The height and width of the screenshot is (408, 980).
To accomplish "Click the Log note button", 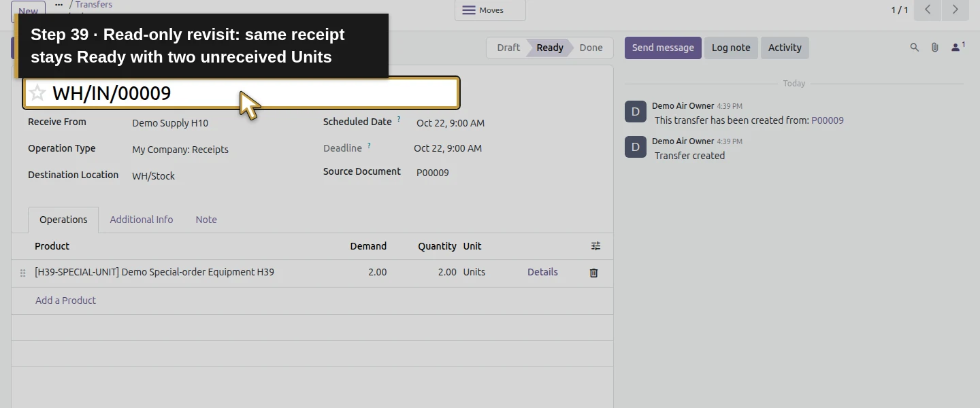I will click(x=731, y=48).
